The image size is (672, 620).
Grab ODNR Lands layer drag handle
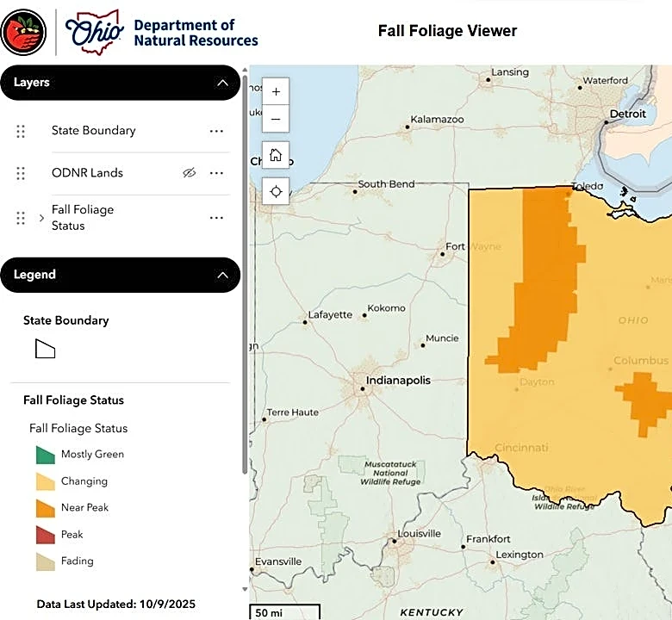[21, 173]
